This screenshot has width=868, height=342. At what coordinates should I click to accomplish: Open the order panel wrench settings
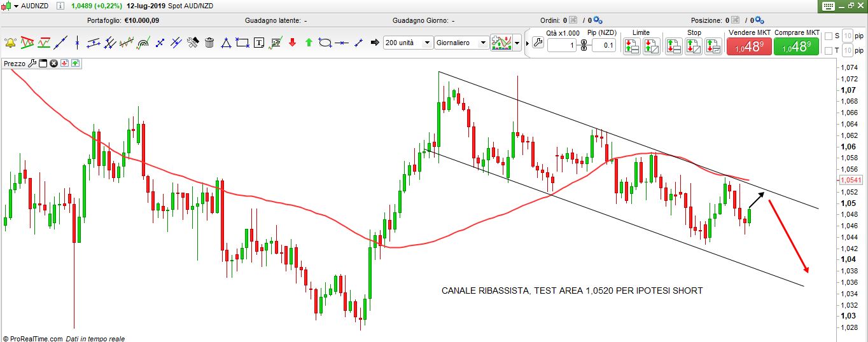(x=537, y=43)
